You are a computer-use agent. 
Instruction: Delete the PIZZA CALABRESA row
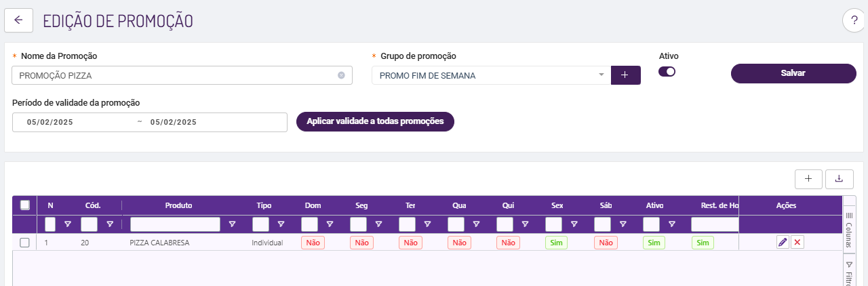(797, 243)
